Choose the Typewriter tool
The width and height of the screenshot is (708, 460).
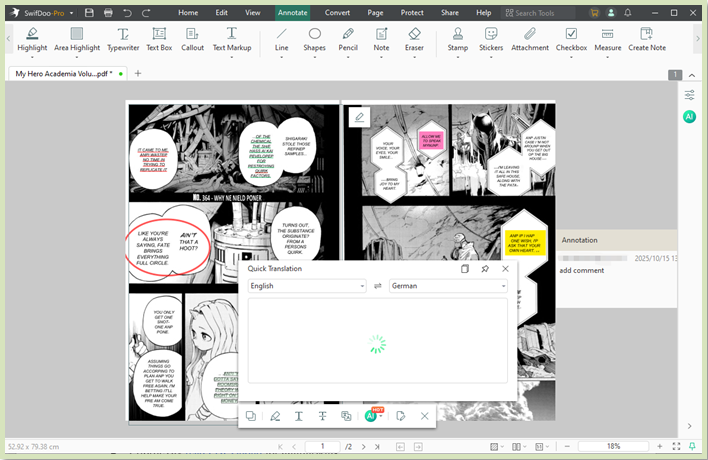click(123, 39)
